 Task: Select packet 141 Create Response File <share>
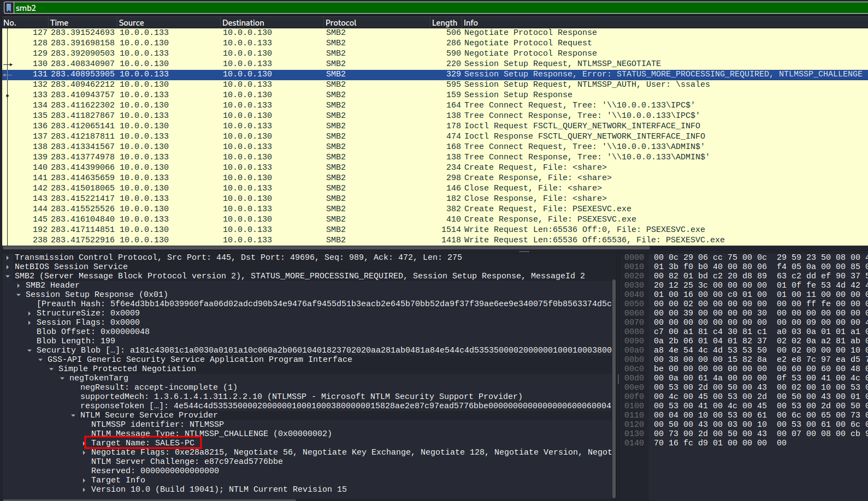point(435,178)
